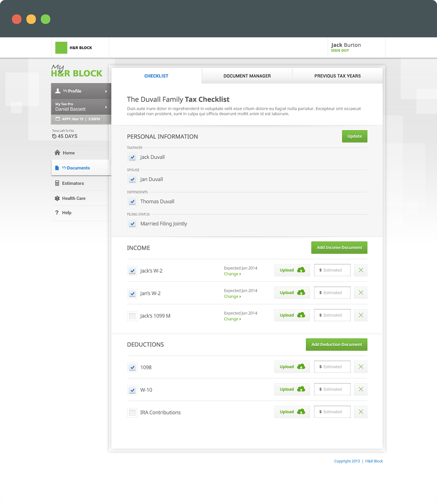Image resolution: width=437 pixels, height=504 pixels.
Task: Remove Jan's W-2 with the X icon
Action: coord(361,293)
